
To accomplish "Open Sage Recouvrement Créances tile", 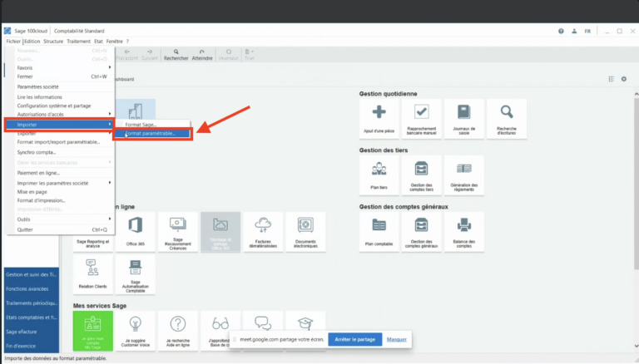I will [x=178, y=232].
